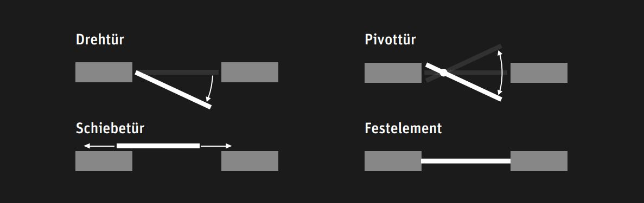Viewport: 644px width, 203px height.
Task: Select the white sliding panel of Schiebetür
Action: click(x=158, y=146)
